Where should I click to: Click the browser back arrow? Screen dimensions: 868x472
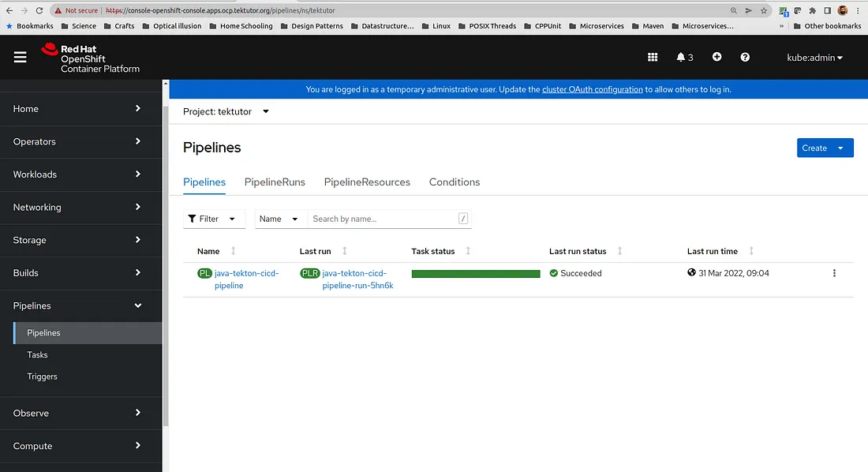pyautogui.click(x=9, y=10)
